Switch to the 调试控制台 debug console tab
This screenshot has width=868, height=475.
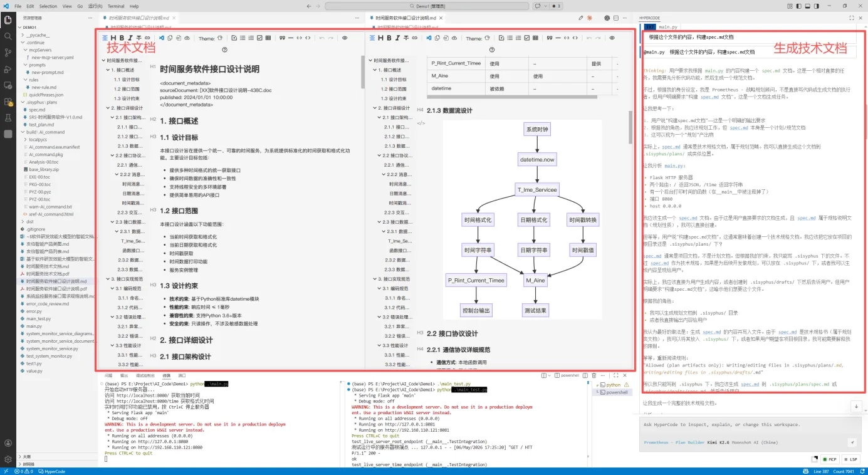tap(145, 375)
